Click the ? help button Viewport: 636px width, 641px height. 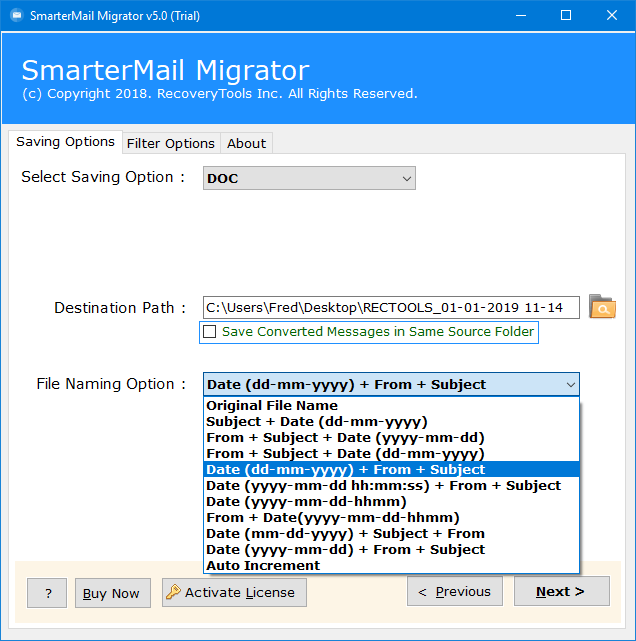(x=47, y=593)
